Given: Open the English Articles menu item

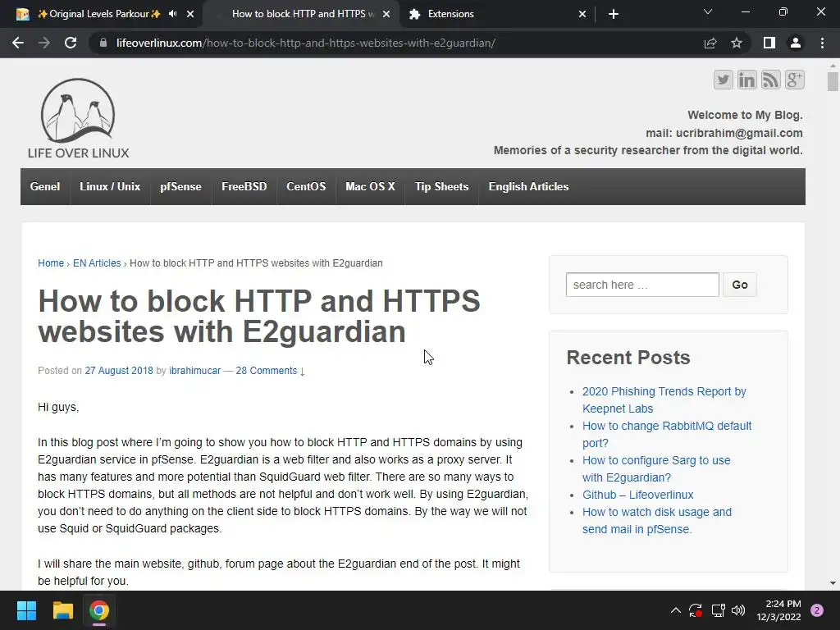Looking at the screenshot, I should (x=528, y=186).
